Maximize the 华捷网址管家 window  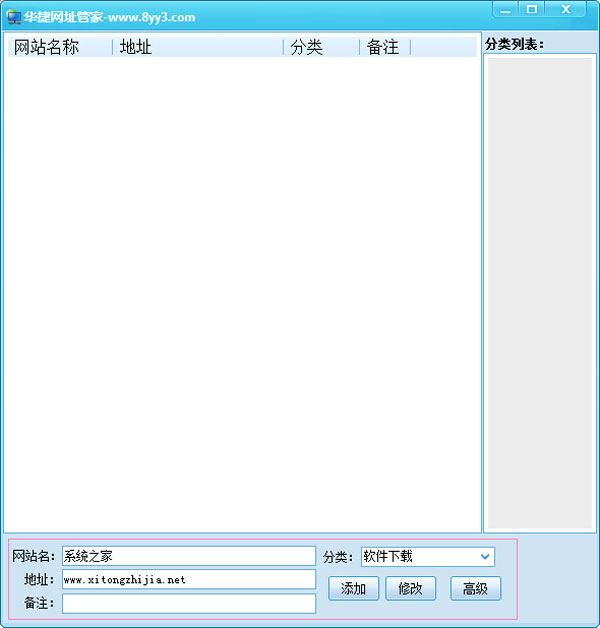(x=532, y=10)
